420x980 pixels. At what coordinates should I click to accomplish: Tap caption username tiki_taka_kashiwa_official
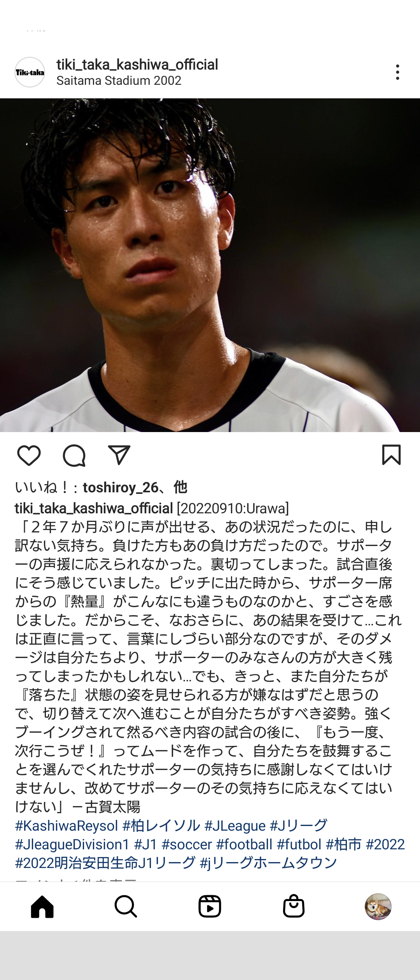[x=94, y=508]
